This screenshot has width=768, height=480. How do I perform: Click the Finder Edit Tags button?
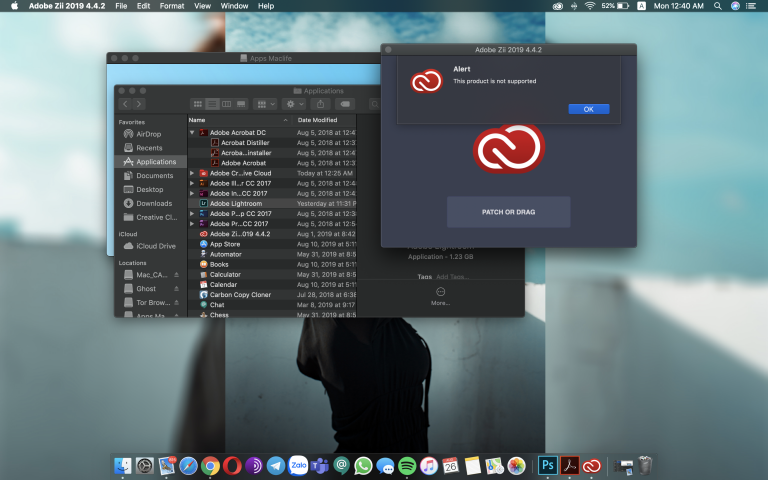[x=345, y=104]
